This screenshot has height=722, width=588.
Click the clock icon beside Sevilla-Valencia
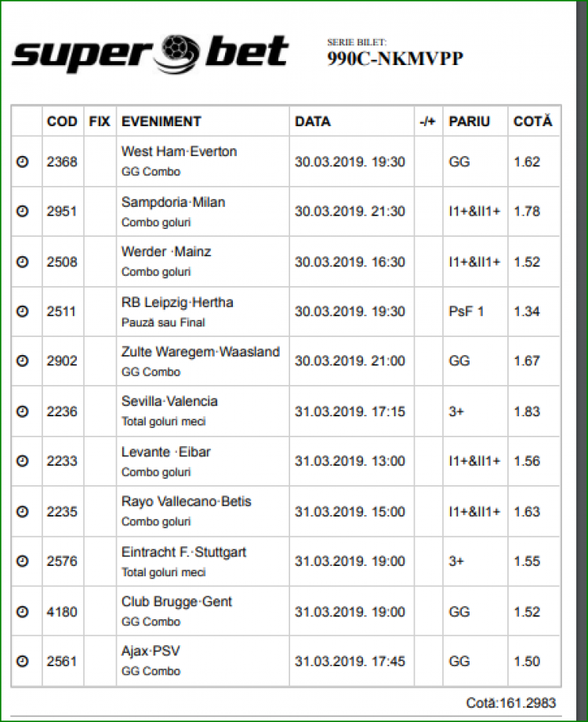tap(23, 411)
